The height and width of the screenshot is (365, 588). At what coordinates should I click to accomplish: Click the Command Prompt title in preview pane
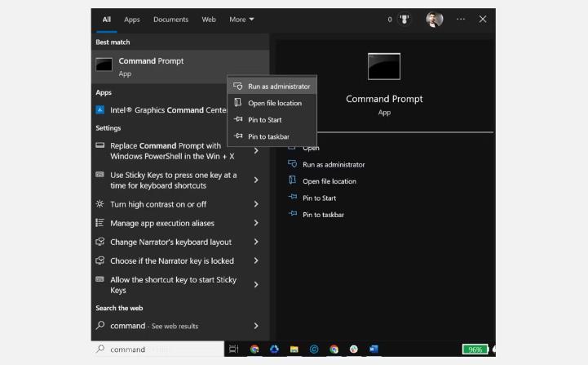(x=384, y=99)
